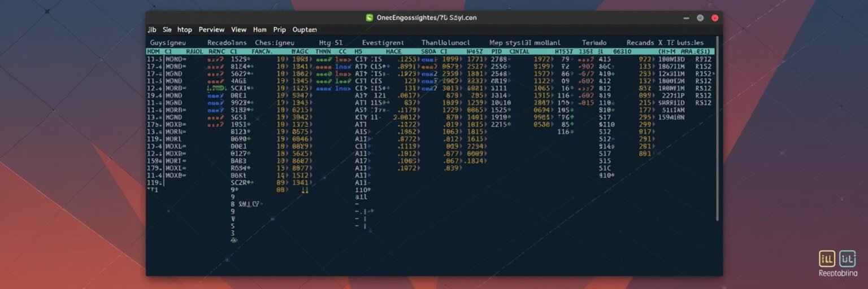Click the blue desktop icon at bottom right
The image size is (868, 289).
click(847, 259)
